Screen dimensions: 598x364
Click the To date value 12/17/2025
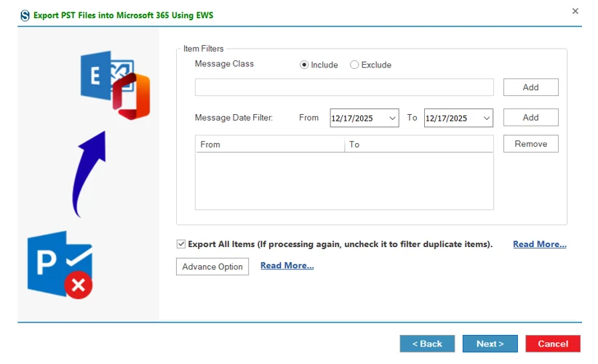click(x=446, y=118)
